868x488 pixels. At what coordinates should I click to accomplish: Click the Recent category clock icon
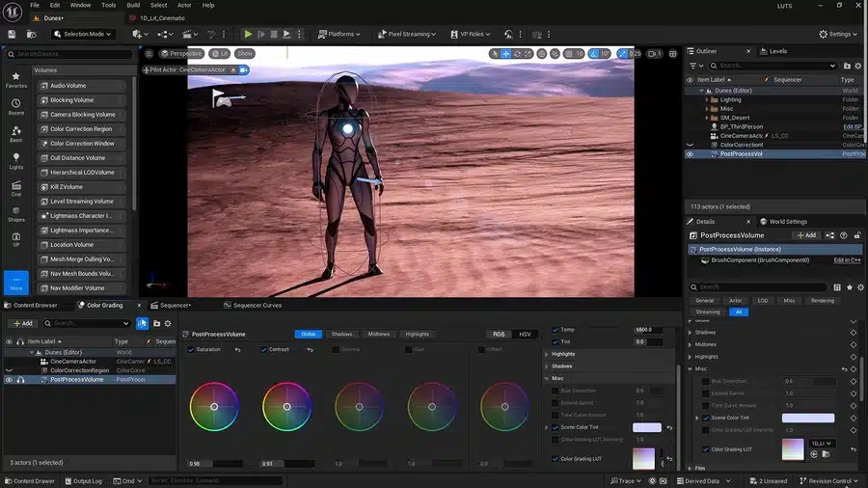coord(16,104)
